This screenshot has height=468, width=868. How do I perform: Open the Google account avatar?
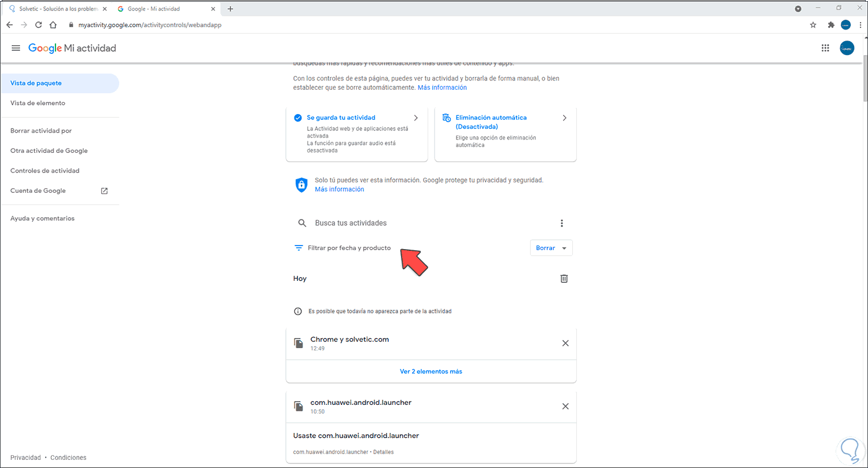tap(847, 48)
